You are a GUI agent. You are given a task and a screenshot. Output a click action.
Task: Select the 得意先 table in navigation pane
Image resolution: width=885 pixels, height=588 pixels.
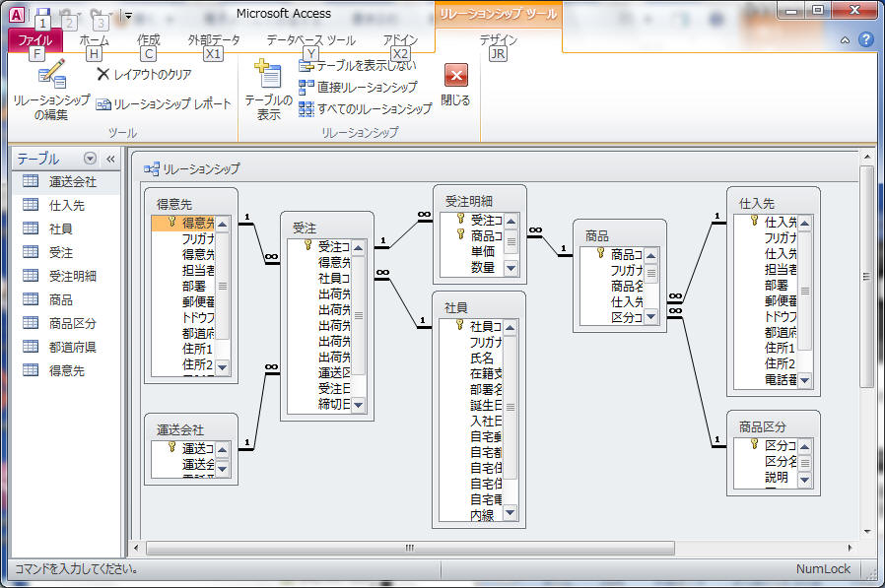tap(66, 371)
